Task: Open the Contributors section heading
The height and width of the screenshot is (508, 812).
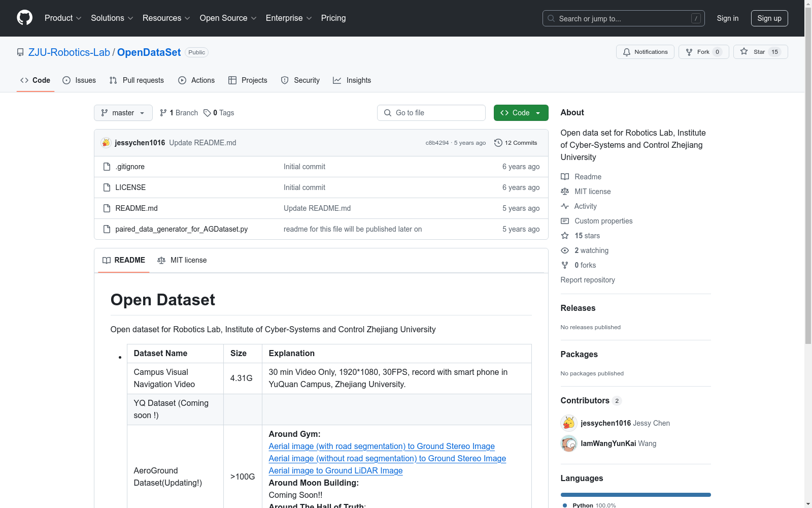Action: (x=591, y=400)
